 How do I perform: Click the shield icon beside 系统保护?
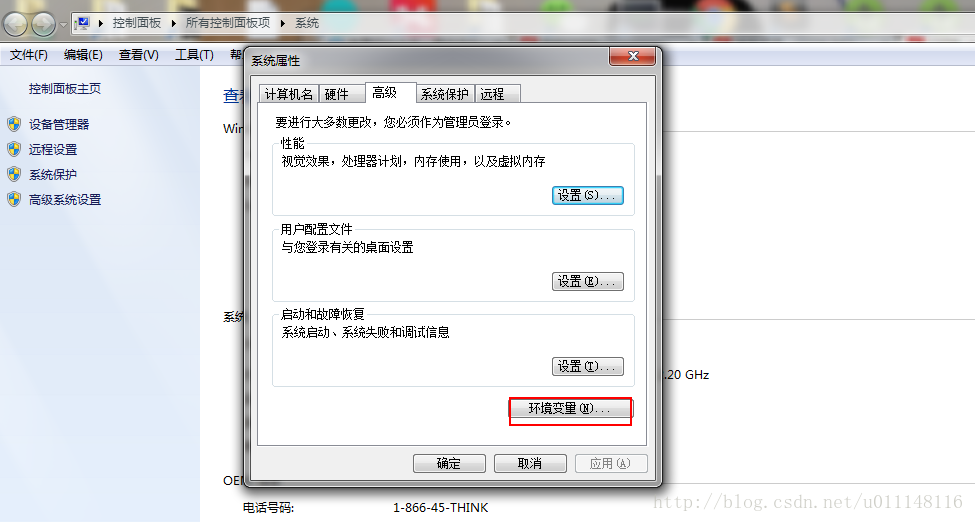click(14, 175)
